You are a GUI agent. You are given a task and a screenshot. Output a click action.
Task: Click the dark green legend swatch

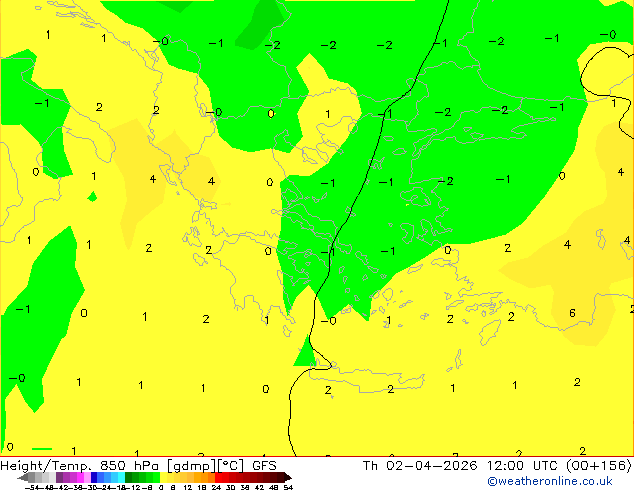pos(129,477)
